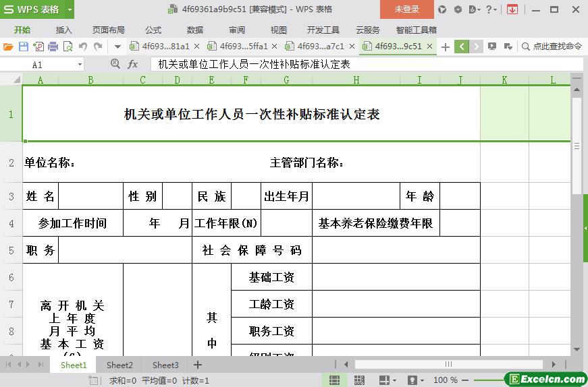Open the 开始 ribbon tab
This screenshot has height=387, width=588.
tap(22, 30)
